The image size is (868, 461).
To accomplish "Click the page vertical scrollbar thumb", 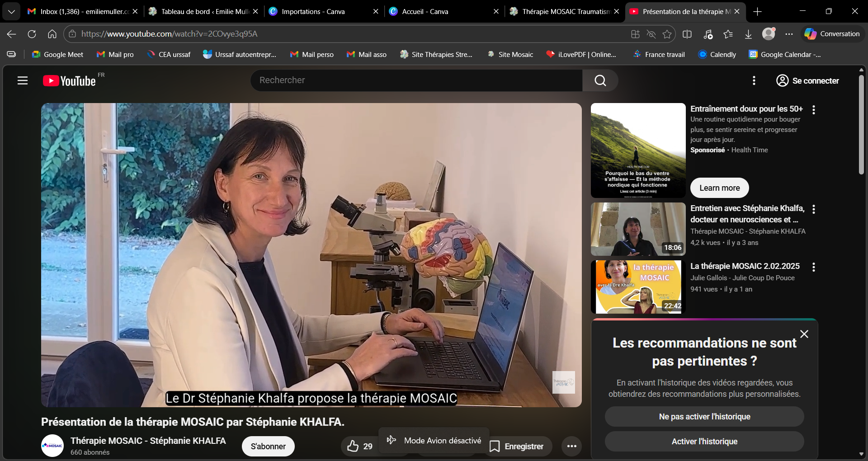I will [x=861, y=124].
